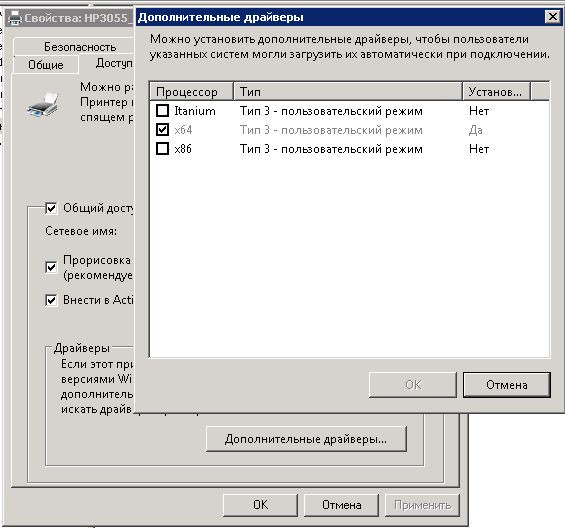Toggle the Прорисовка checkbox
Screen dimensions: 565x528
[x=51, y=267]
